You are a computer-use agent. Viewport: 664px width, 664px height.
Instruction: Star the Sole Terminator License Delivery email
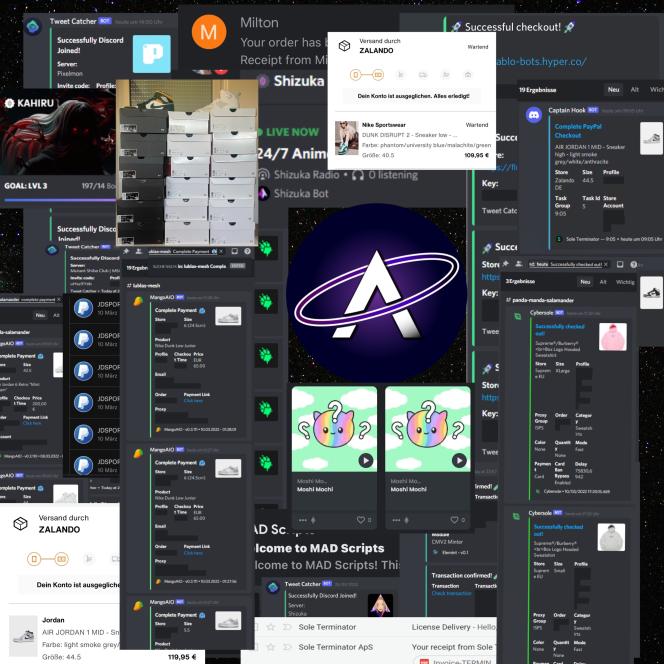pos(271,627)
